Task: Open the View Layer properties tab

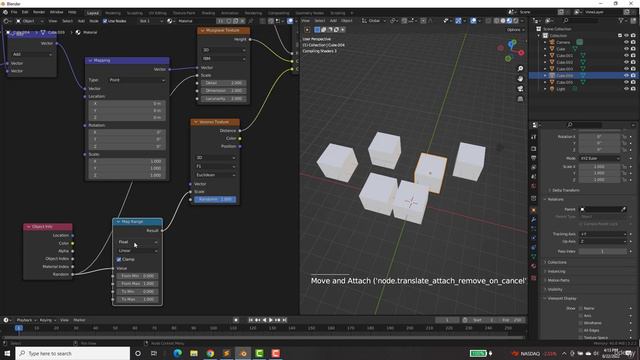Action: point(533,167)
